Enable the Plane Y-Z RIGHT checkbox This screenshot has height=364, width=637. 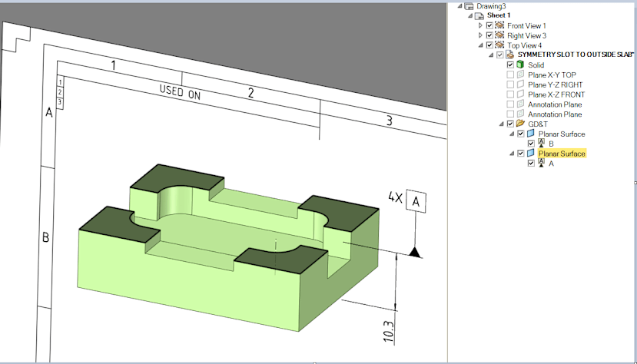click(510, 84)
